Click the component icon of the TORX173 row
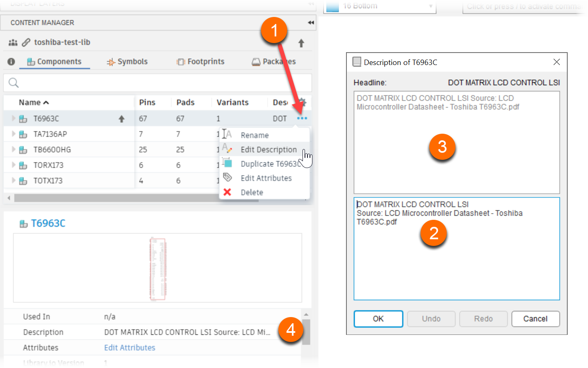This screenshot has height=368, width=588. coord(23,165)
